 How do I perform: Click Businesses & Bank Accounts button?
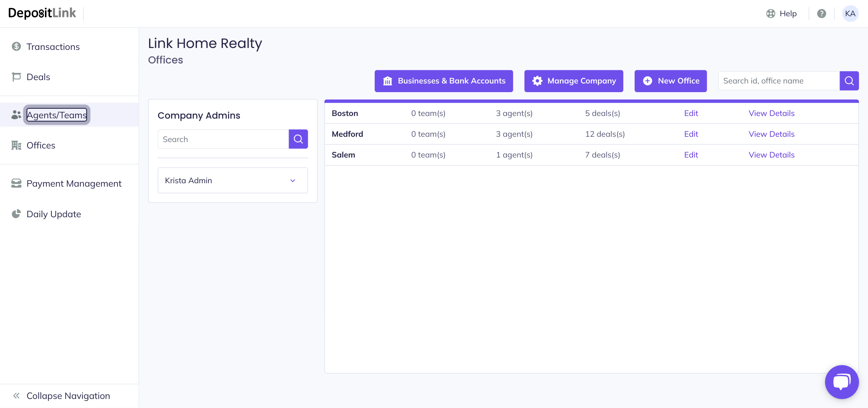point(443,81)
